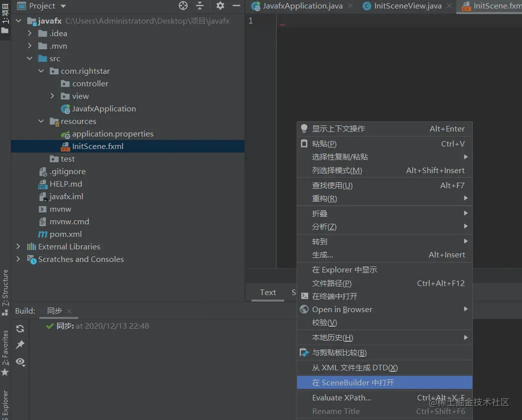Image resolution: width=522 pixels, height=420 pixels.
Task: Pin the Build output panel
Action: coord(20,345)
